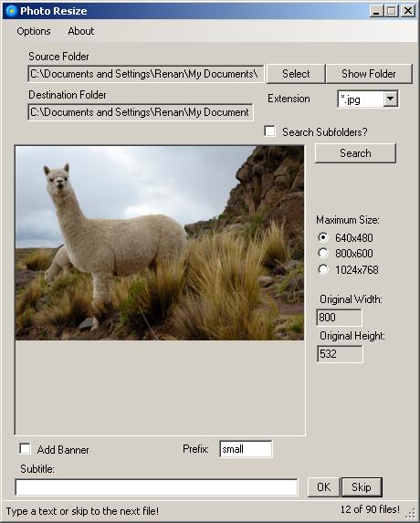
Task: Click the alpaca photo preview
Action: coord(160,243)
